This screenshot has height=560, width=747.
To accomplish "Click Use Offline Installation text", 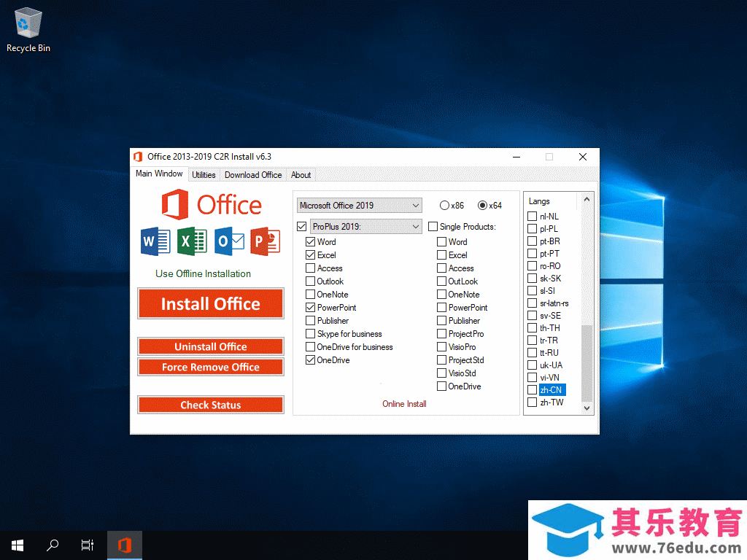I will 203,274.
